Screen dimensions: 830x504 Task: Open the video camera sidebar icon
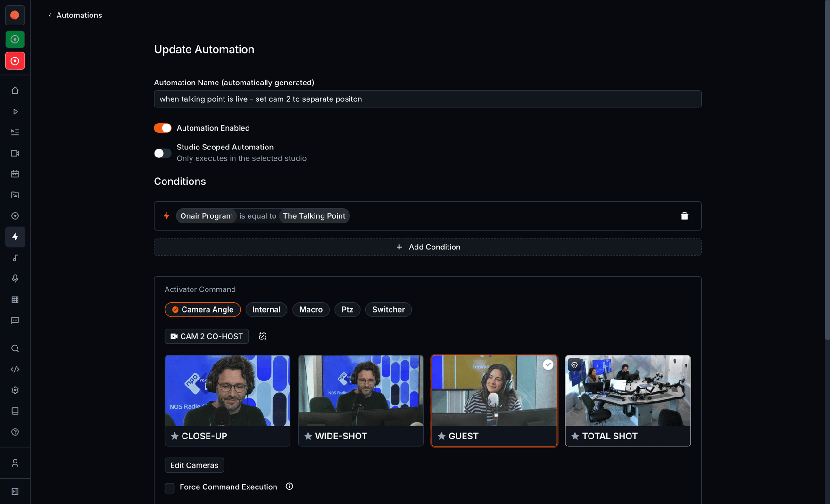[x=15, y=153]
